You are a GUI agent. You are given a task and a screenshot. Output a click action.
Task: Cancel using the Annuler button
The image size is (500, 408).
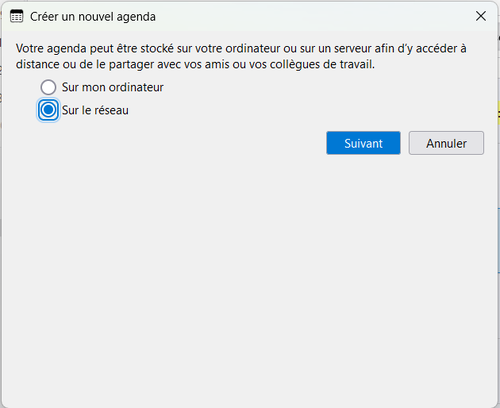pos(446,143)
